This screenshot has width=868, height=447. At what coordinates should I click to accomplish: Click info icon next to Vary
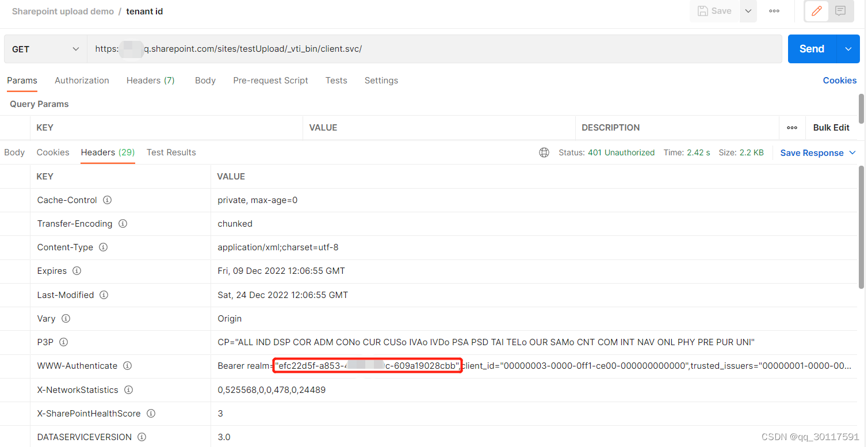pyautogui.click(x=66, y=319)
